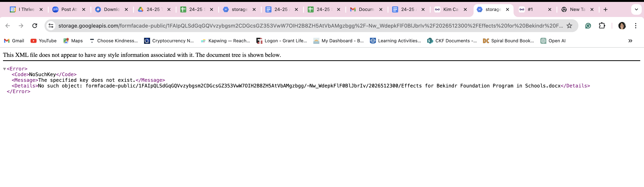Click the profile avatar picture
Image resolution: width=644 pixels, height=187 pixels.
coord(622,25)
